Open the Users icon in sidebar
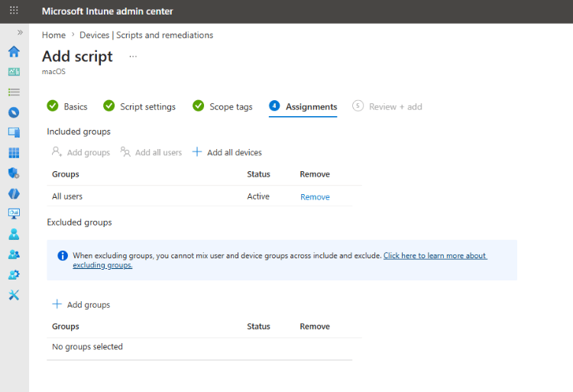This screenshot has width=573, height=392. point(14,234)
